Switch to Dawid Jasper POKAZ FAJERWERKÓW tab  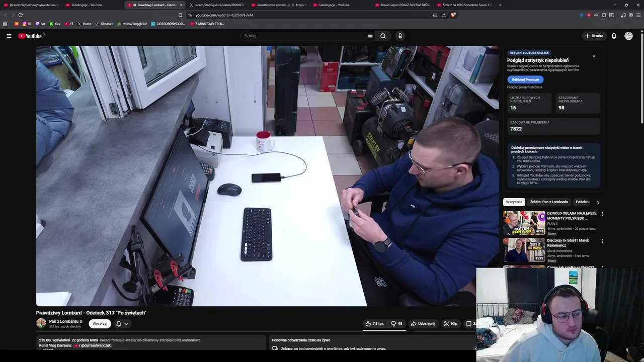pos(403,5)
